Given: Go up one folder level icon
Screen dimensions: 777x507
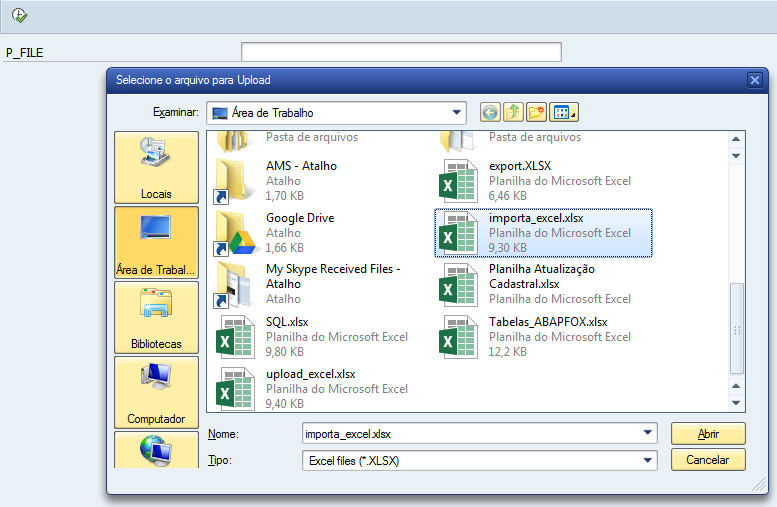Looking at the screenshot, I should pyautogui.click(x=513, y=113).
